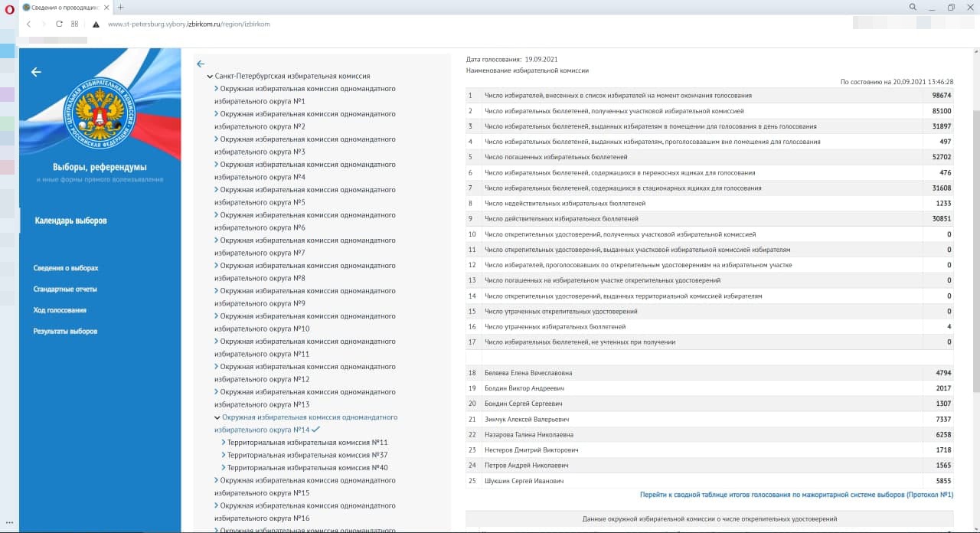
Task: Select commission округа №9 tree item
Action: tap(305, 297)
